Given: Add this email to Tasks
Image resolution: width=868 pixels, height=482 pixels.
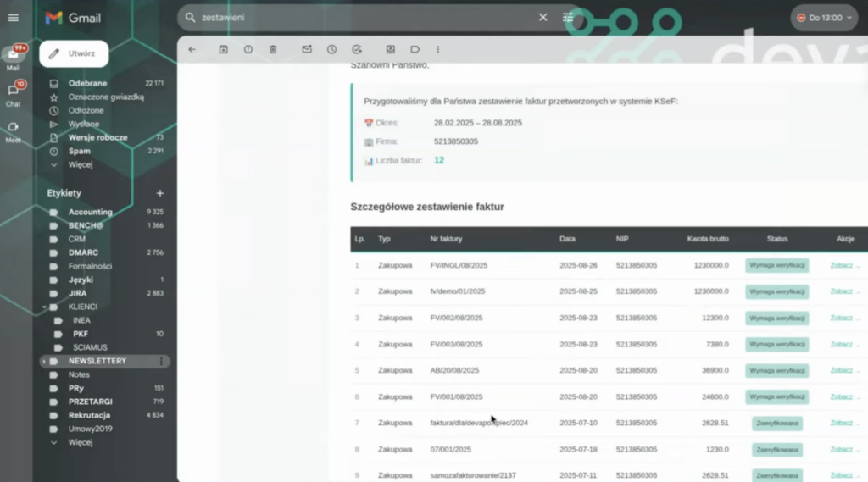Looking at the screenshot, I should (357, 49).
